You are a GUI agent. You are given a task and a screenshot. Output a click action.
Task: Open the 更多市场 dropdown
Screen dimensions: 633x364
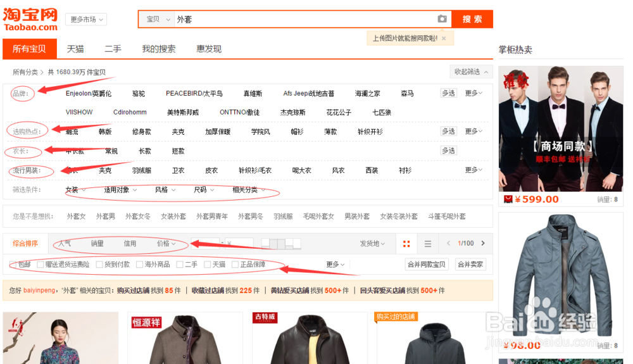[86, 20]
